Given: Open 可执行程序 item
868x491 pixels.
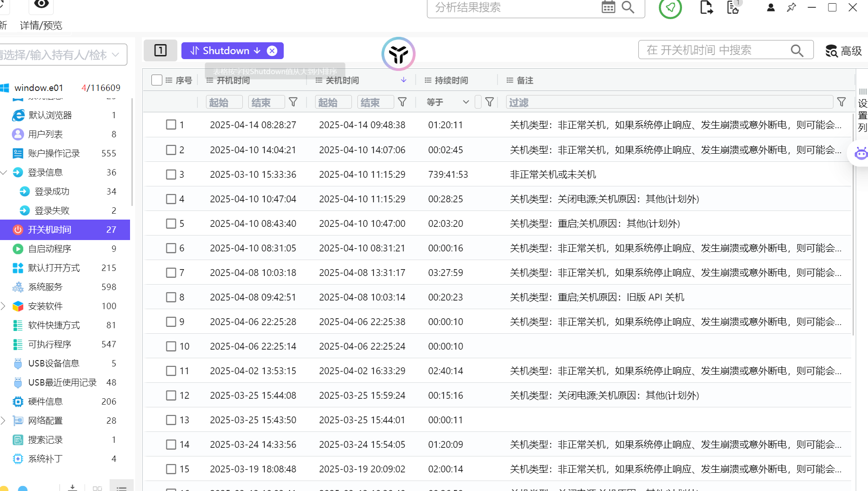Looking at the screenshot, I should click(65, 345).
